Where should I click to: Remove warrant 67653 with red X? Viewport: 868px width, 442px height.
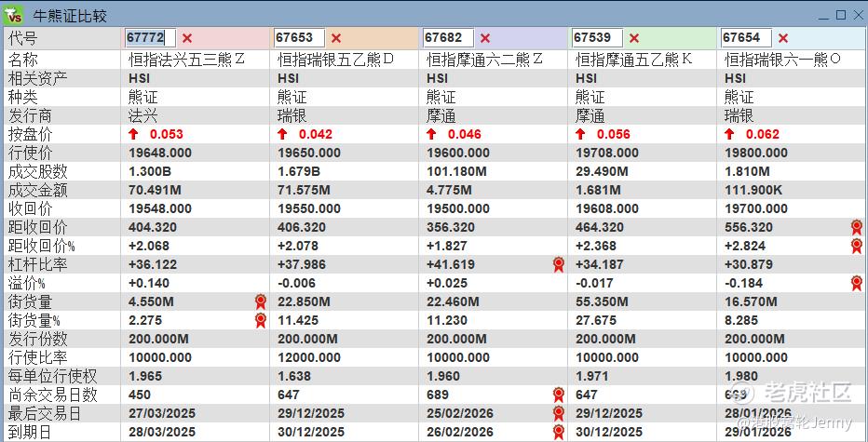336,38
